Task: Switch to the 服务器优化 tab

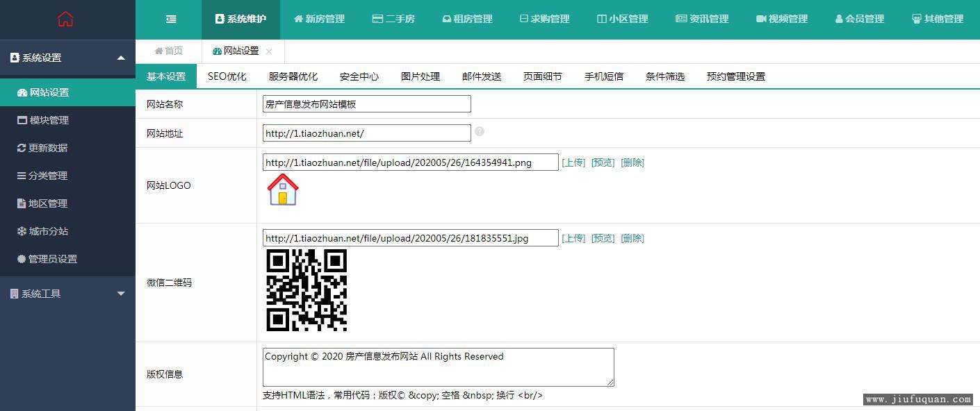Action: 293,76
